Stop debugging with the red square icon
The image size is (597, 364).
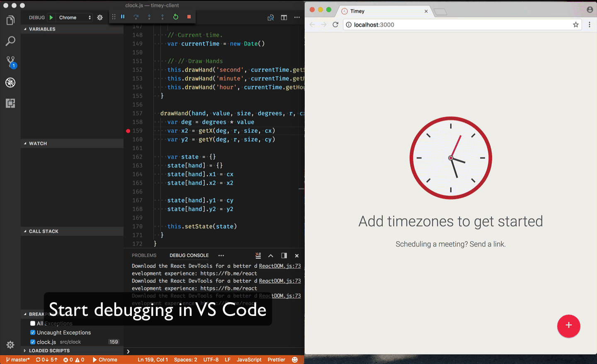click(189, 17)
